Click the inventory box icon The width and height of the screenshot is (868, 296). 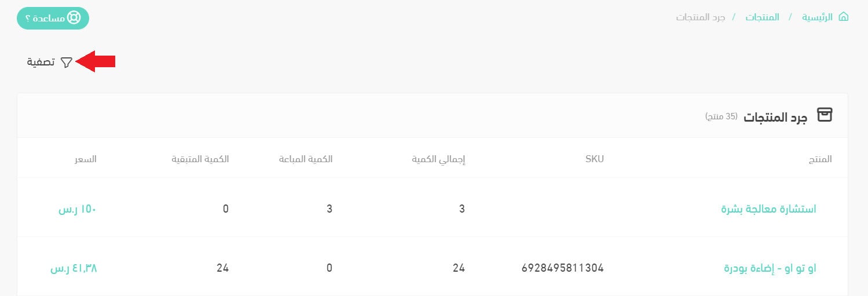pos(824,115)
